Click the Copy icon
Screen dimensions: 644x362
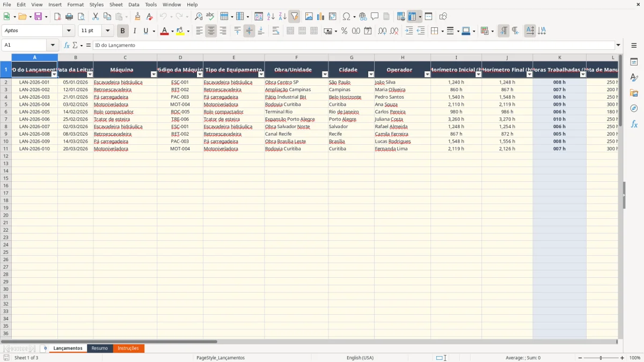107,17
